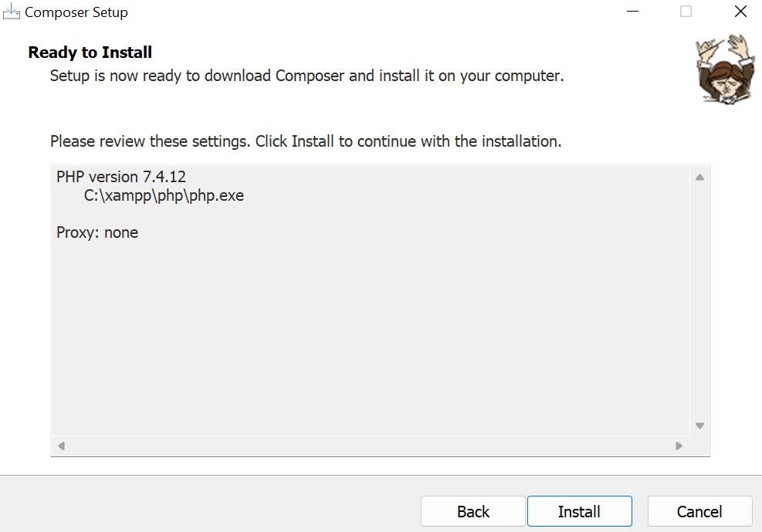Click the settings box down arrow
This screenshot has width=762, height=532.
699,425
